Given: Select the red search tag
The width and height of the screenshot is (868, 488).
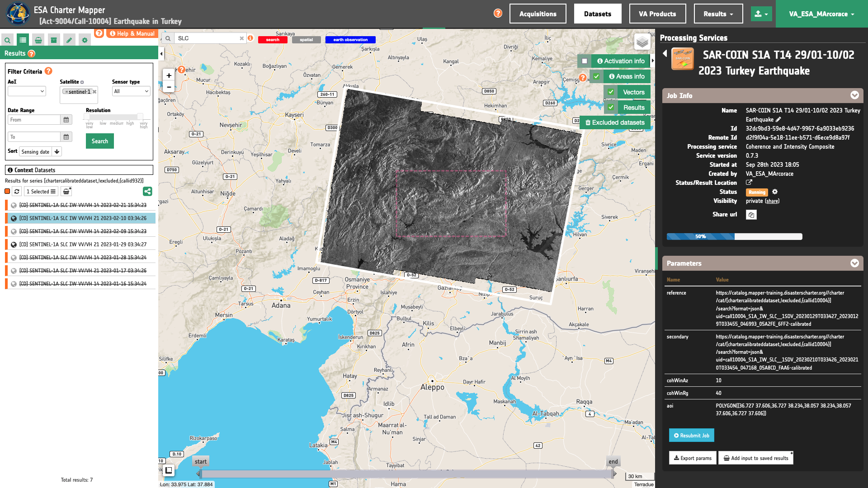Looking at the screenshot, I should pos(273,40).
